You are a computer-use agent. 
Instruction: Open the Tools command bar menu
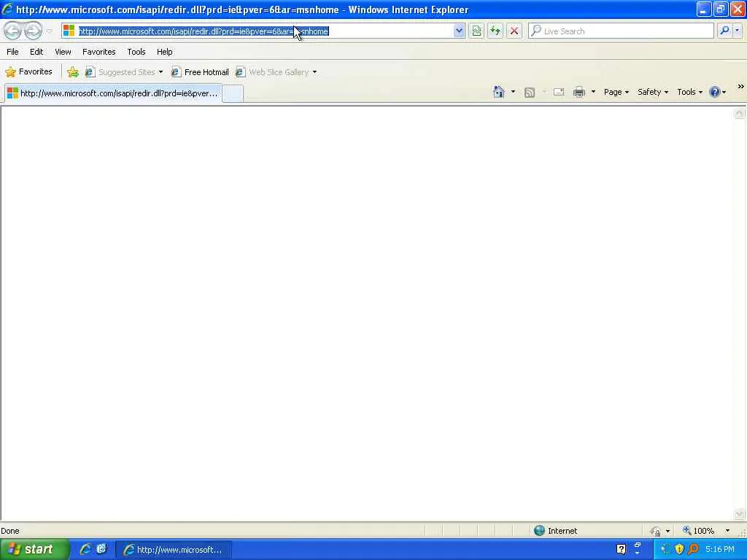point(689,92)
